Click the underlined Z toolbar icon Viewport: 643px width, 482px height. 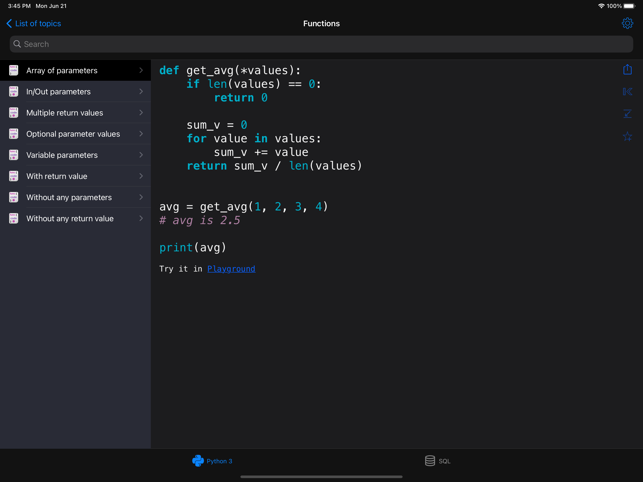pyautogui.click(x=627, y=114)
